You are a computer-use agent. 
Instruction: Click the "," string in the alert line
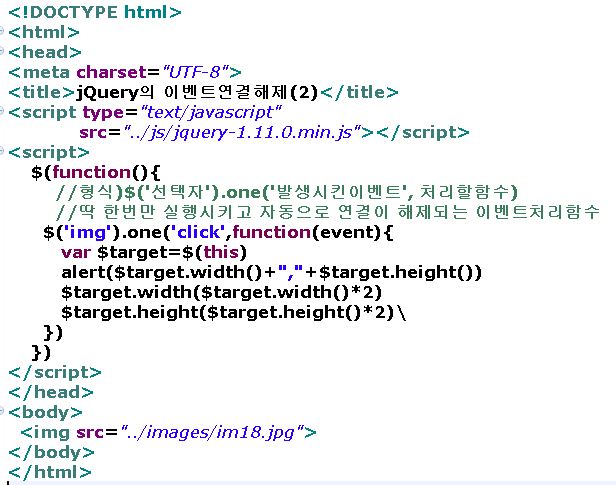[290, 272]
